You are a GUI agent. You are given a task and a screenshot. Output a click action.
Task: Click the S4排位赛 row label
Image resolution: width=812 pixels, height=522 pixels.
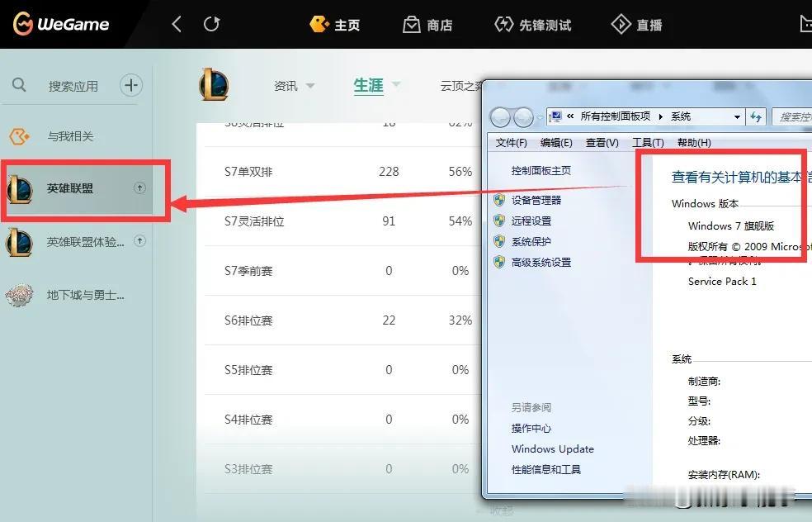click(x=248, y=420)
